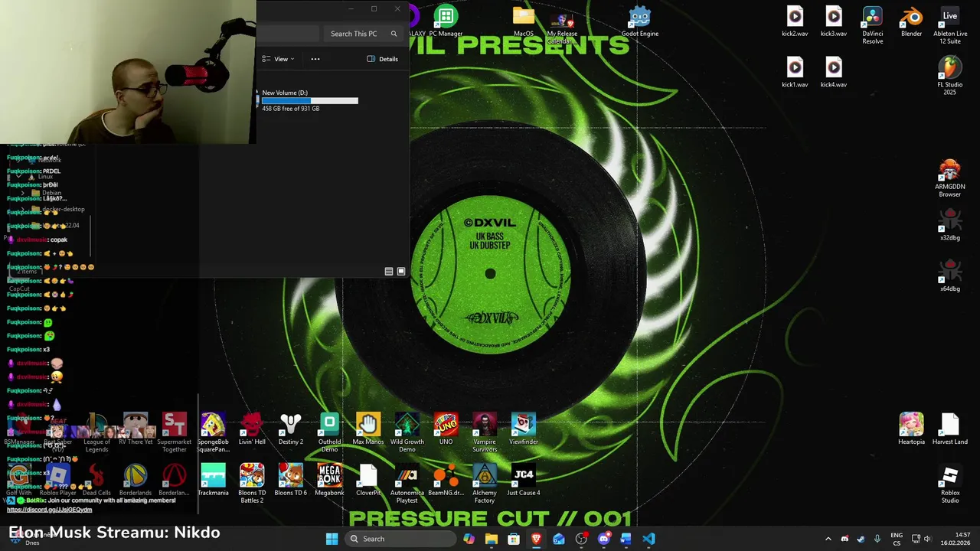Image resolution: width=980 pixels, height=551 pixels.
Task: Switch ENG CS input language
Action: (x=897, y=539)
